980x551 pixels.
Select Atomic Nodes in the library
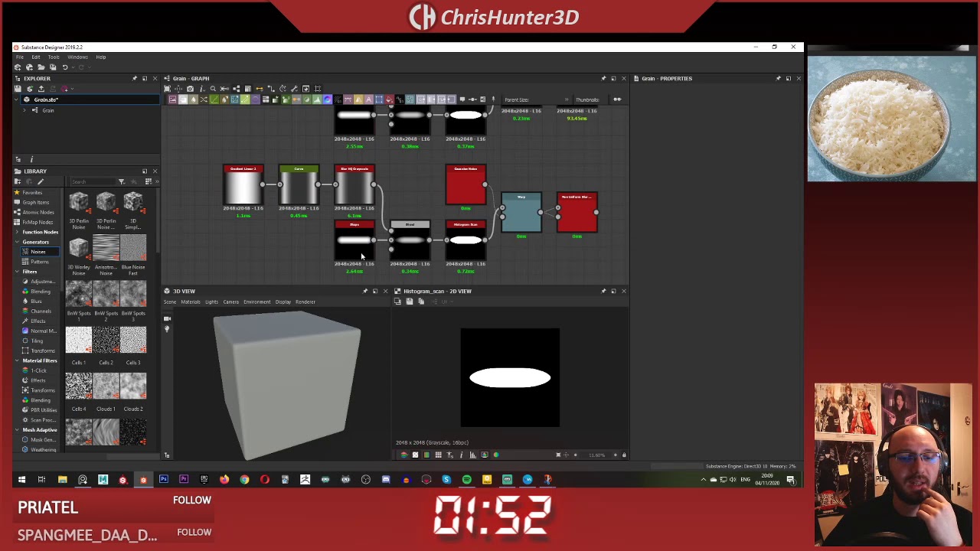tap(38, 212)
